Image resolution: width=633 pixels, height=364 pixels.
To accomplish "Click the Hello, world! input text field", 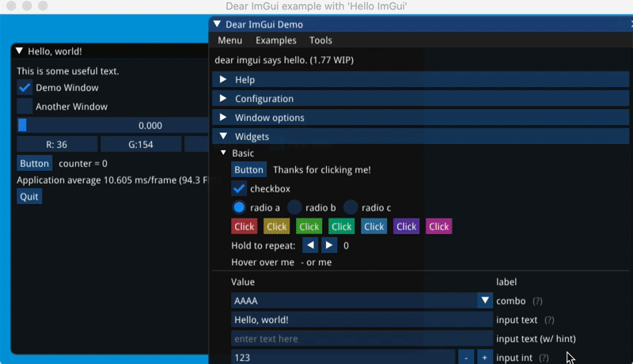I will coord(362,320).
